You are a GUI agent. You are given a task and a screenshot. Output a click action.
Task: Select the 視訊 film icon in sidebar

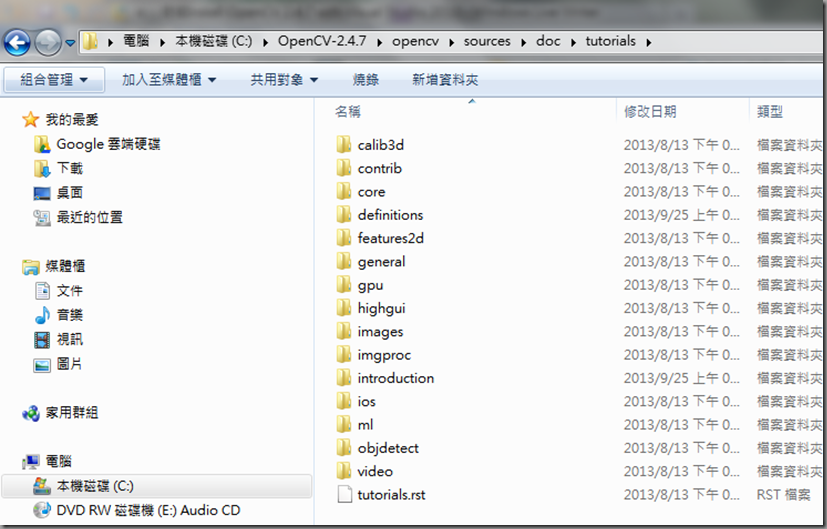[x=42, y=340]
